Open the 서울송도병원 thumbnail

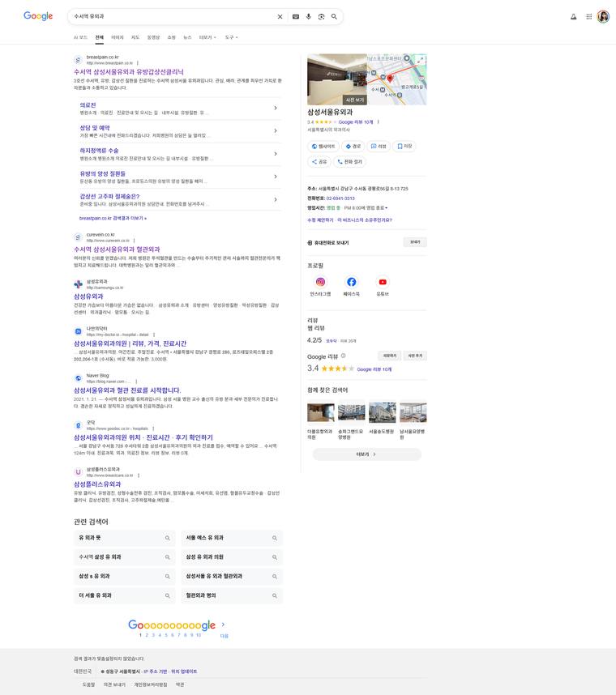(x=383, y=412)
